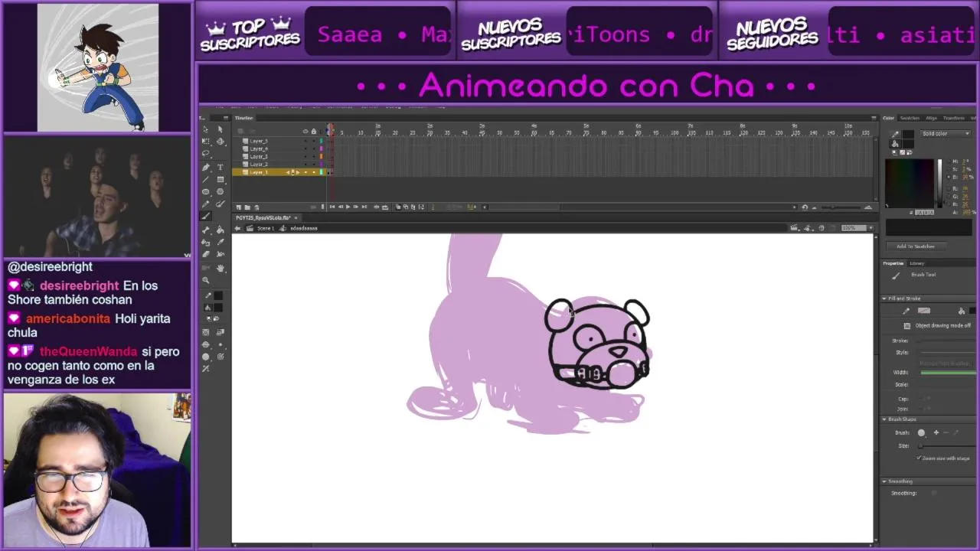
Task: Open the Solid color type dropdown
Action: coord(946,133)
